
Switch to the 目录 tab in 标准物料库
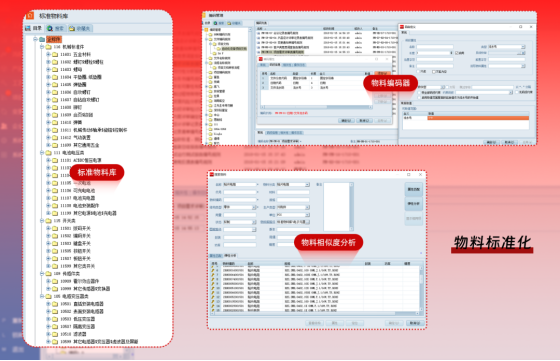point(34,28)
